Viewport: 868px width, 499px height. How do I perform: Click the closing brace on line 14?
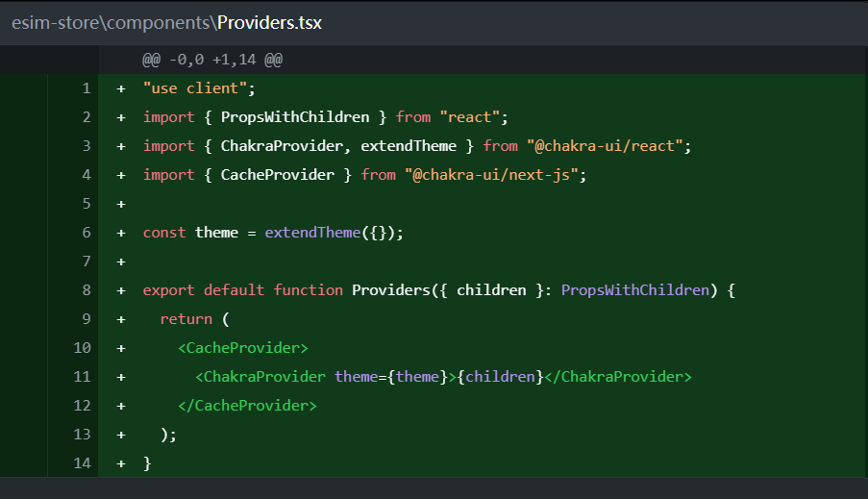[147, 463]
